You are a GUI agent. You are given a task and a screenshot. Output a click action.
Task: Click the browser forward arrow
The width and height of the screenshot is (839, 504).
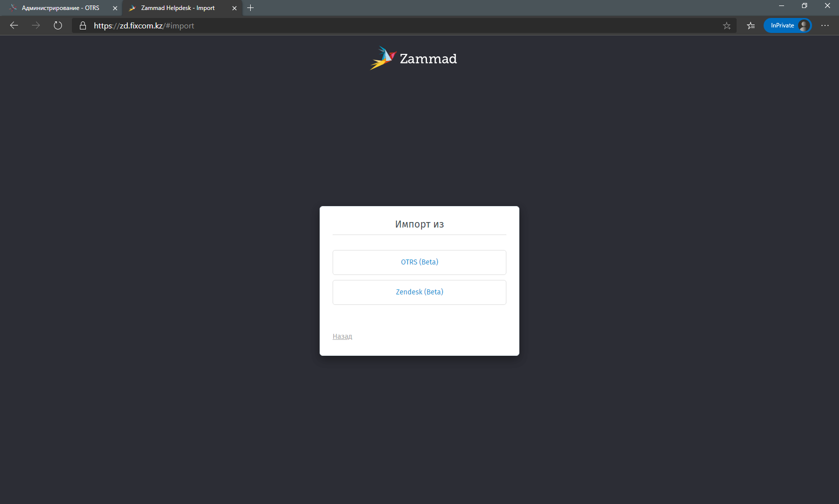click(x=36, y=25)
